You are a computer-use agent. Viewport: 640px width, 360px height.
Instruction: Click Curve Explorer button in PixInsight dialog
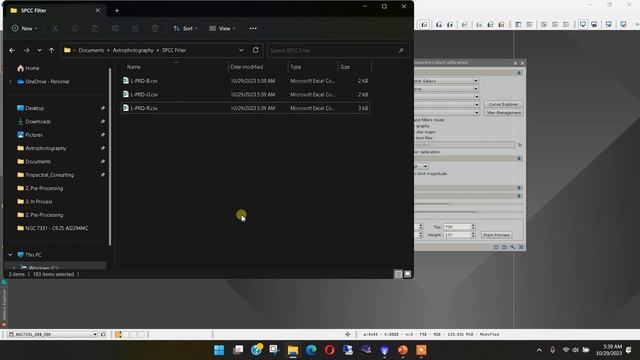point(503,104)
